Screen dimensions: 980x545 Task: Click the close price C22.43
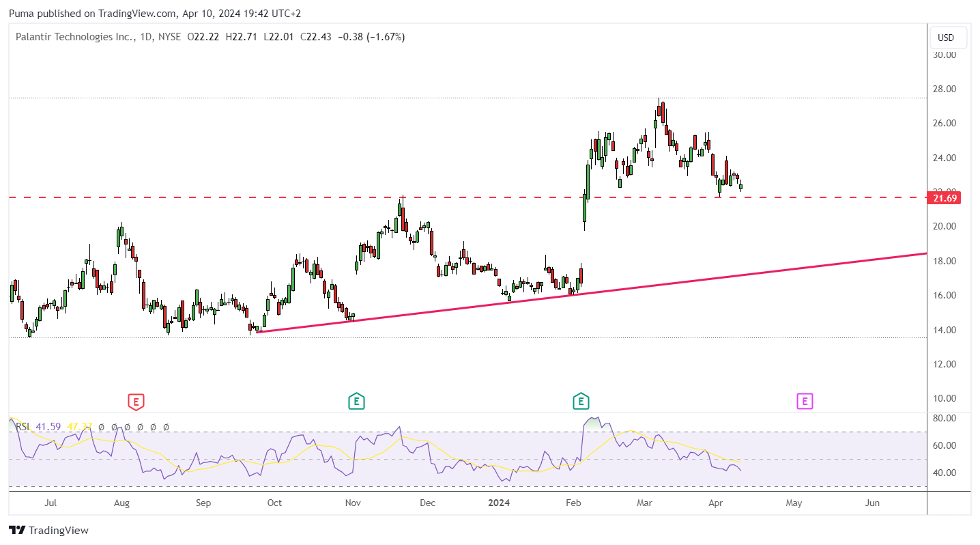316,37
